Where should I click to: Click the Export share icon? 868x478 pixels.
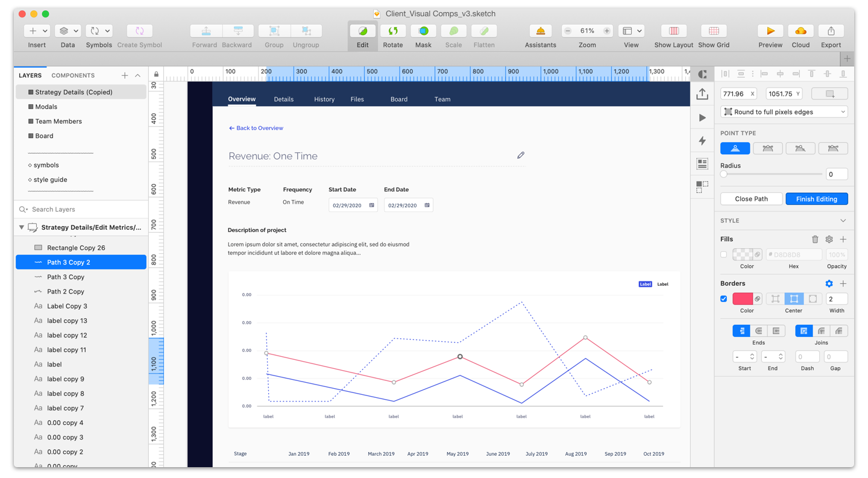(x=831, y=31)
